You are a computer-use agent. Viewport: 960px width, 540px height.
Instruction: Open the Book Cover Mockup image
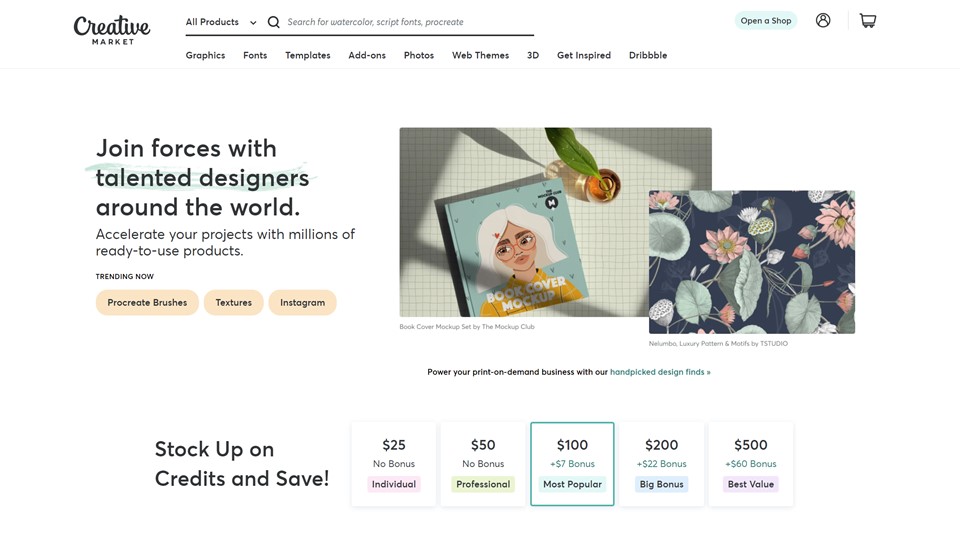[x=520, y=222]
